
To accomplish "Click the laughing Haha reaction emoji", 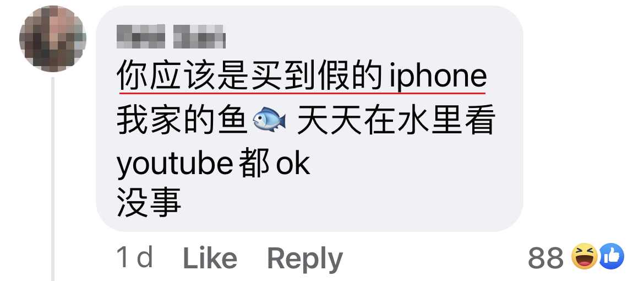I will point(585,257).
